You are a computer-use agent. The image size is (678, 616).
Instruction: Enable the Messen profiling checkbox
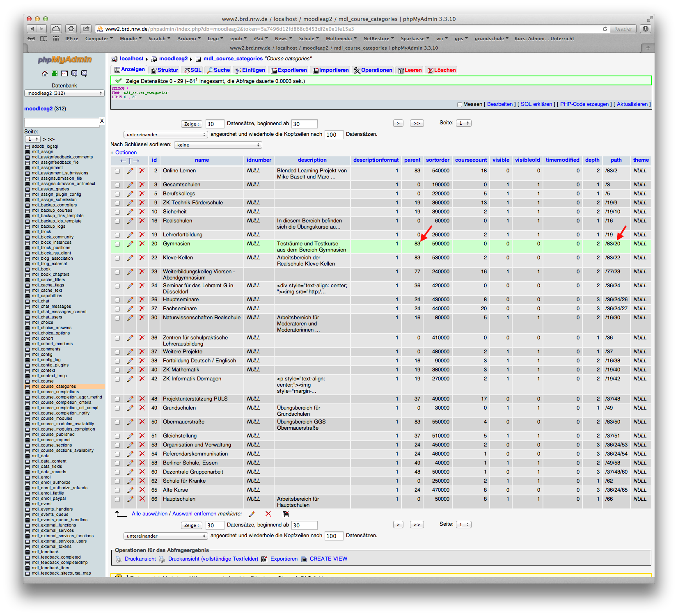[x=460, y=105]
